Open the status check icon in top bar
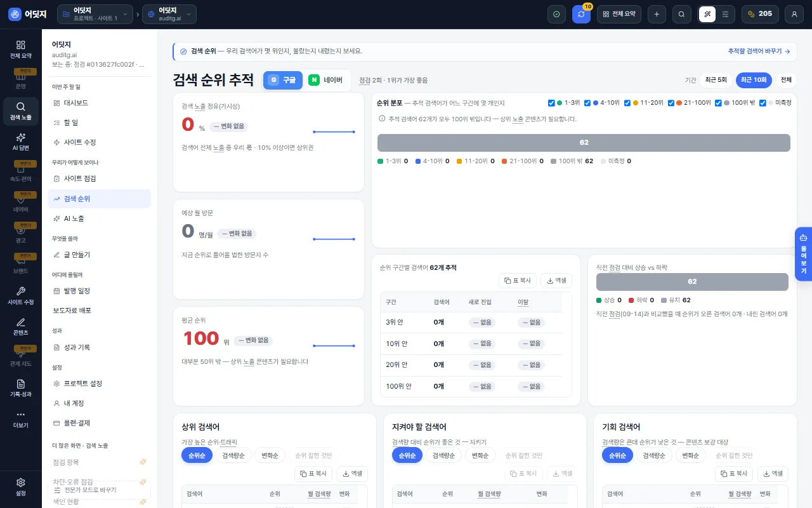Screen dimensions: 812x508 (x=556, y=14)
